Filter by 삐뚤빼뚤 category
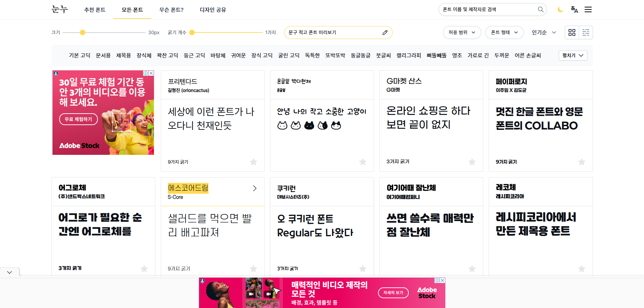The image size is (644, 308). (x=437, y=55)
